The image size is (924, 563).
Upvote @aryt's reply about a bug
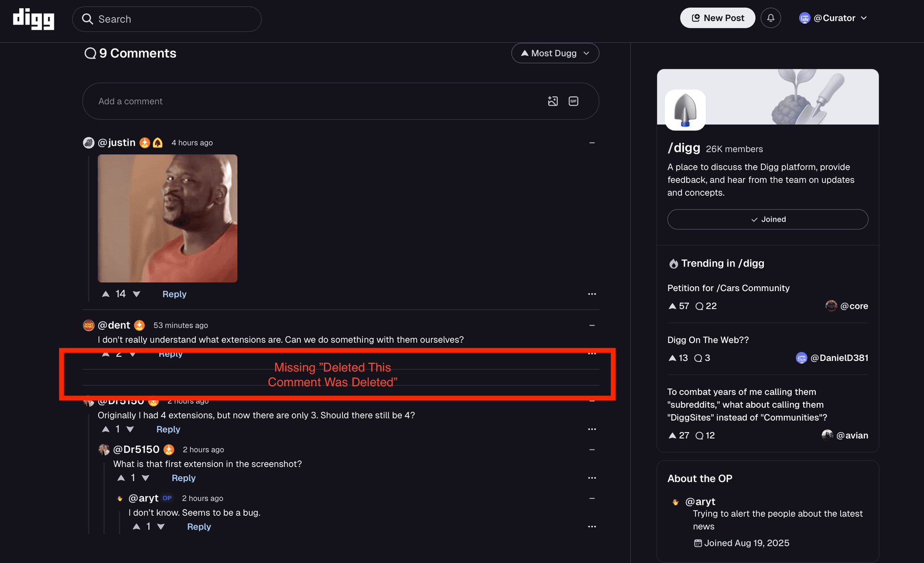coord(137,526)
